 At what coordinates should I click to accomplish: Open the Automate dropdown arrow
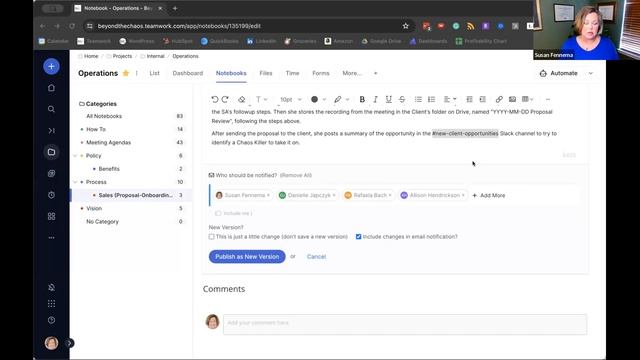point(591,73)
